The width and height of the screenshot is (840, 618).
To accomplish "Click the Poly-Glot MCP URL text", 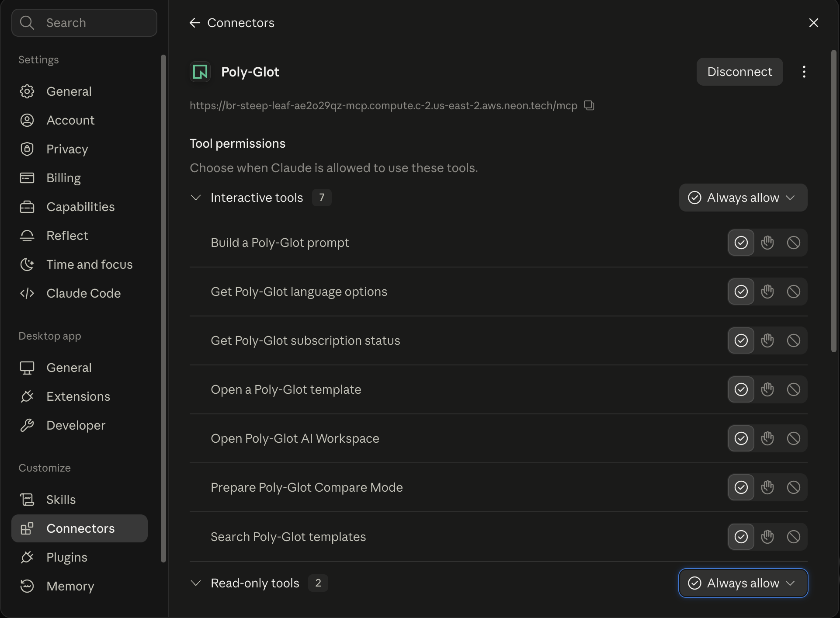I will 383,106.
